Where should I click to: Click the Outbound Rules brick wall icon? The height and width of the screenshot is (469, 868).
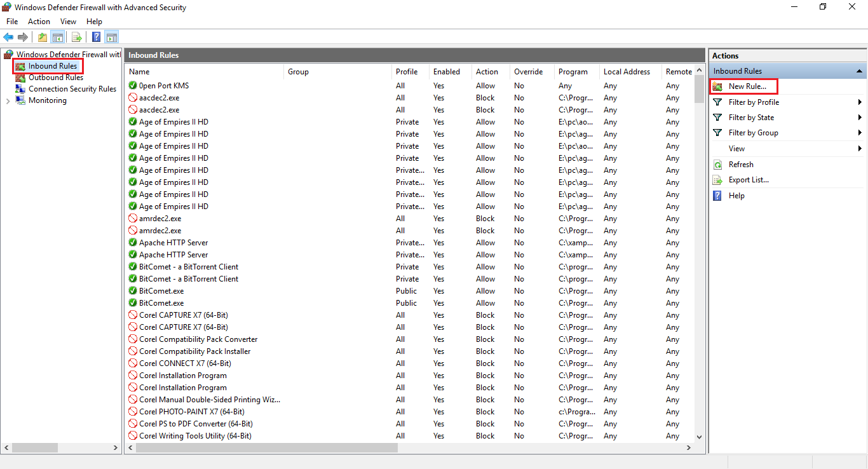point(21,78)
